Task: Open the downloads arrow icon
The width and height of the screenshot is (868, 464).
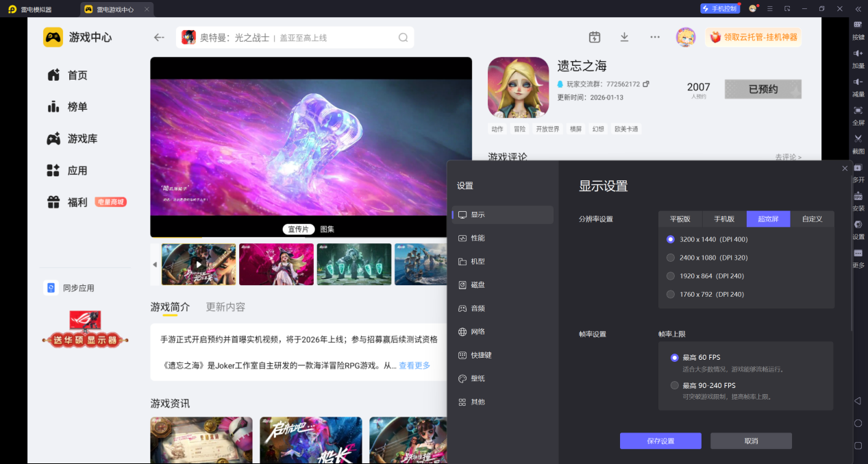Action: [x=624, y=37]
